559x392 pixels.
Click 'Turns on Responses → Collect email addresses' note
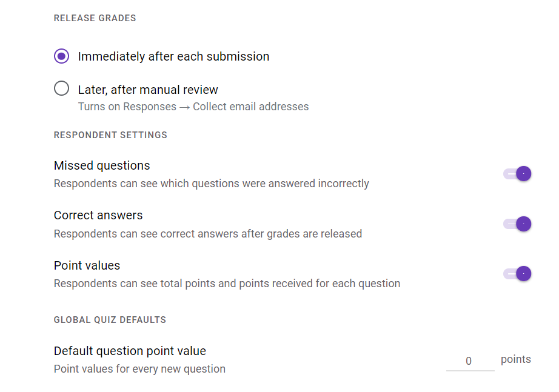pyautogui.click(x=193, y=107)
